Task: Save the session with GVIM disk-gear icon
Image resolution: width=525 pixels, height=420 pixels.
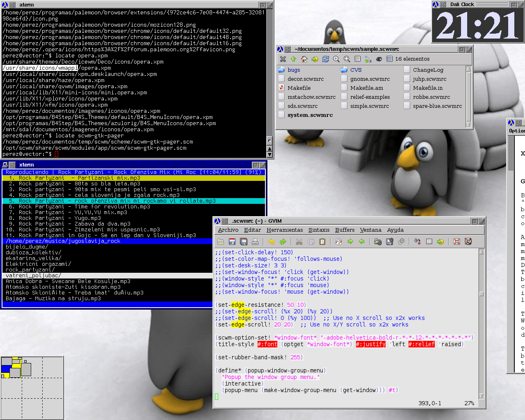Action: pos(390,242)
